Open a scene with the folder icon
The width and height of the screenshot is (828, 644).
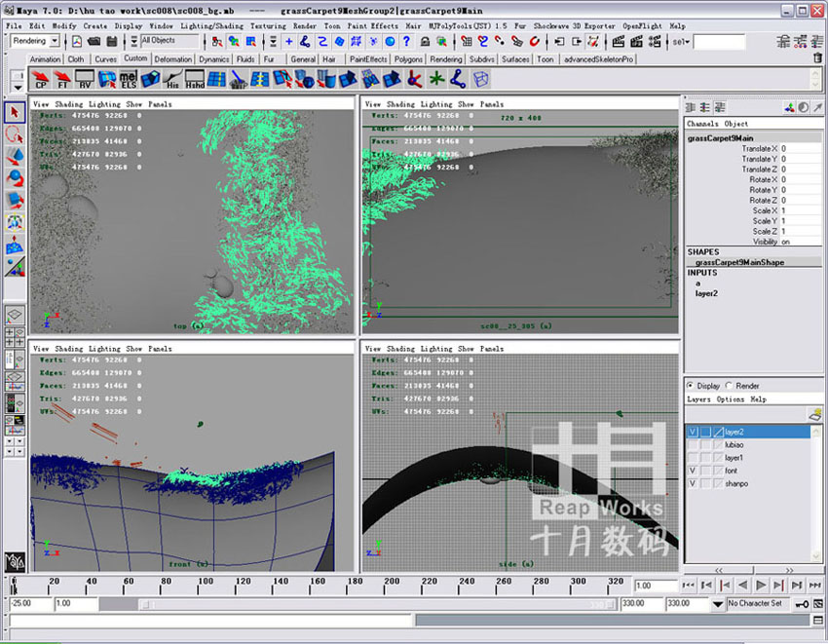(x=94, y=41)
